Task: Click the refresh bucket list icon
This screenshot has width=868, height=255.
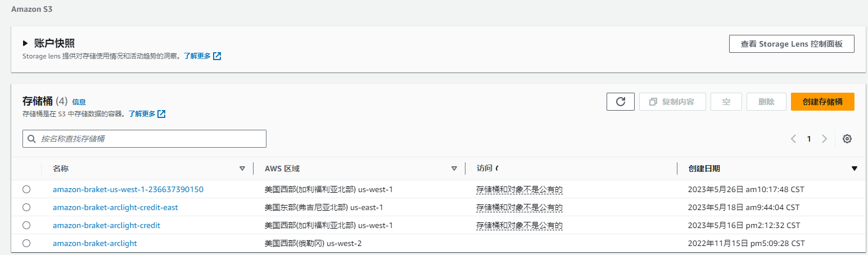Action: [x=620, y=102]
